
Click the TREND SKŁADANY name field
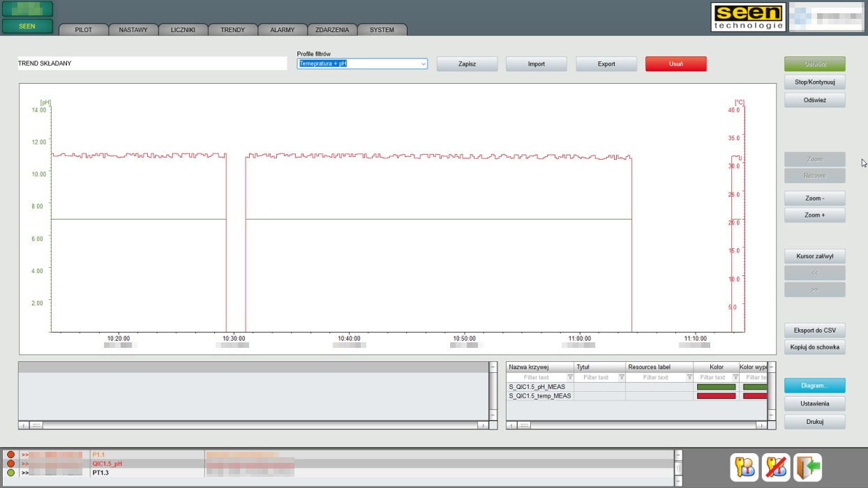click(152, 63)
